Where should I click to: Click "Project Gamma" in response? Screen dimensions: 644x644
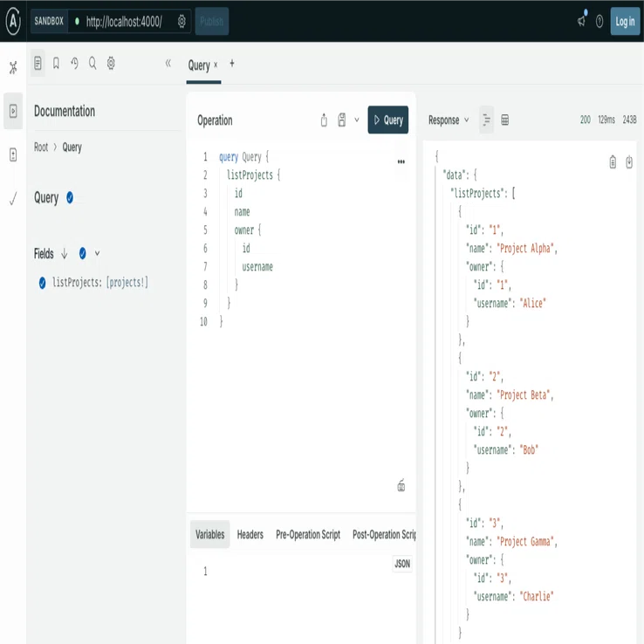(525, 542)
